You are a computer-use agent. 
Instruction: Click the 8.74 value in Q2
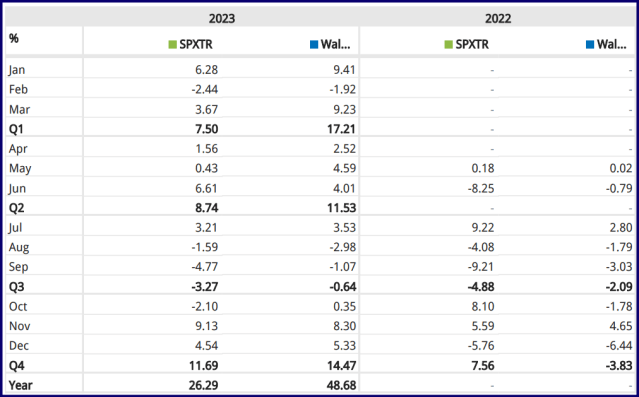tap(206, 208)
